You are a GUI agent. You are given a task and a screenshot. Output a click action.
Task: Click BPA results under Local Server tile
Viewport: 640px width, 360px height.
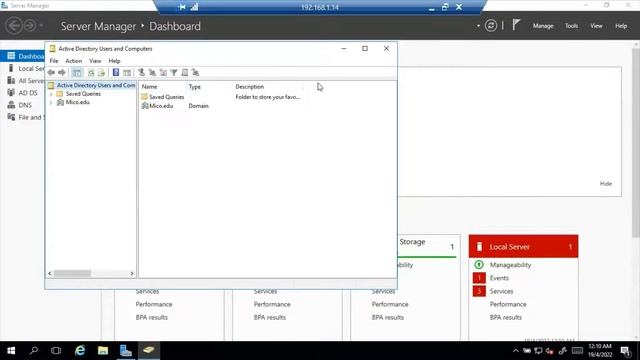point(506,317)
